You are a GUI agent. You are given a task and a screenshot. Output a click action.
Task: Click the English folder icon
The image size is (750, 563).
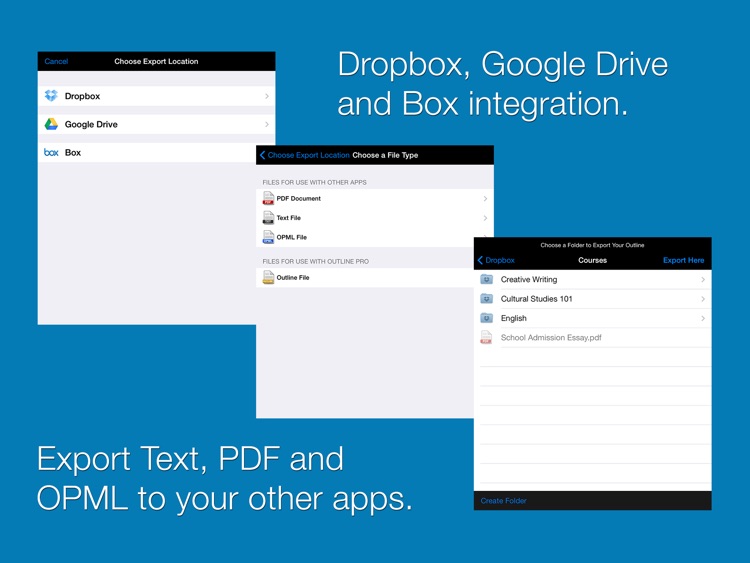[x=486, y=318]
